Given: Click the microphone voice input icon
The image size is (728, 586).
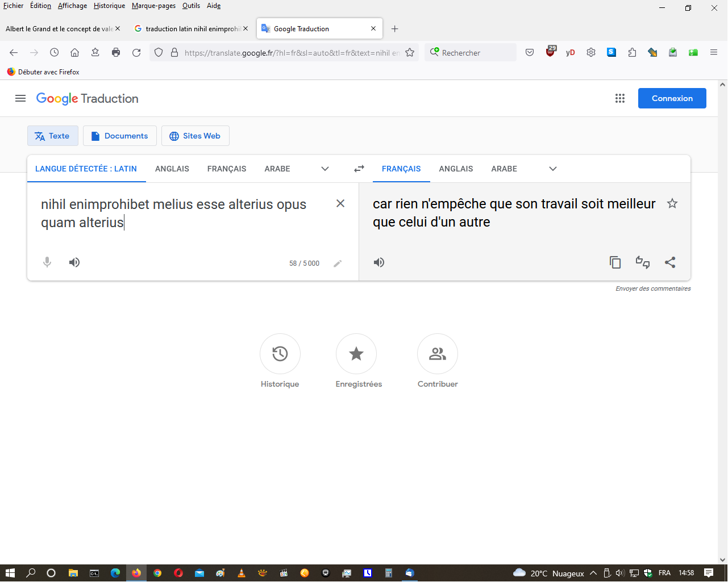Looking at the screenshot, I should tap(47, 262).
